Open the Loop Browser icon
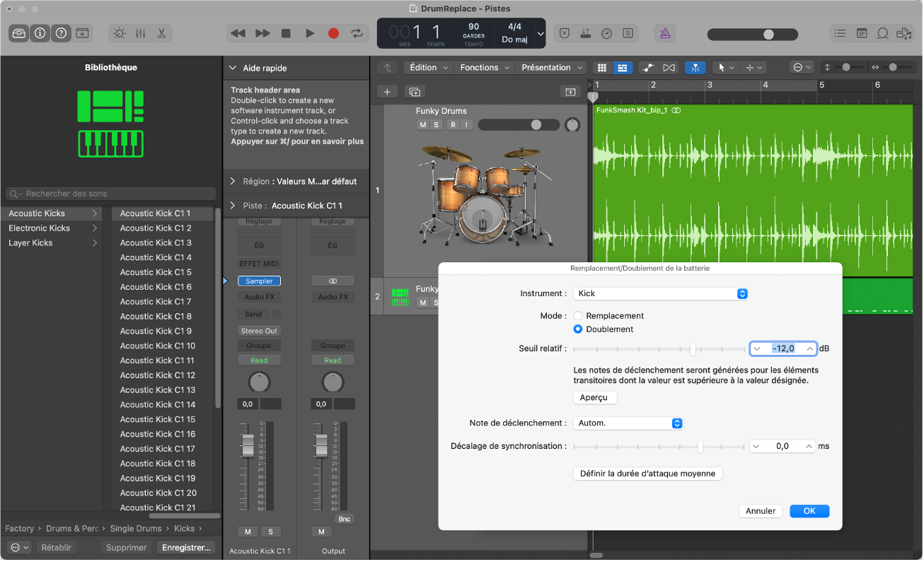 (x=882, y=33)
